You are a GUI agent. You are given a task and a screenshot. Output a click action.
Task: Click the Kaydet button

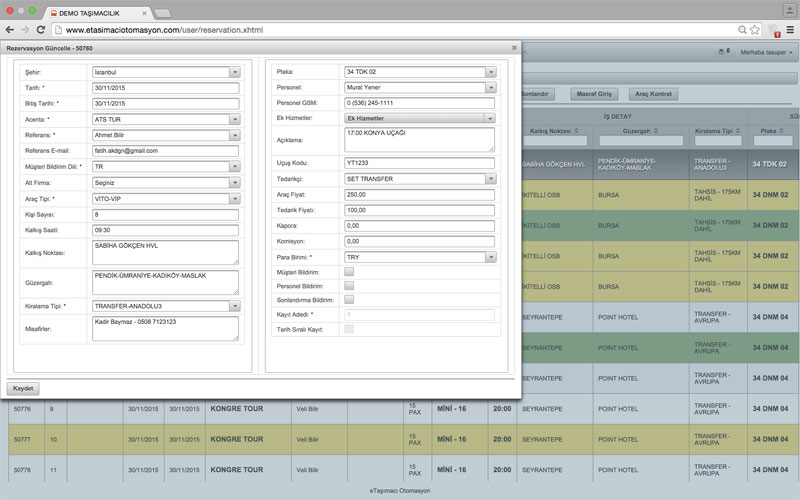[x=23, y=389]
